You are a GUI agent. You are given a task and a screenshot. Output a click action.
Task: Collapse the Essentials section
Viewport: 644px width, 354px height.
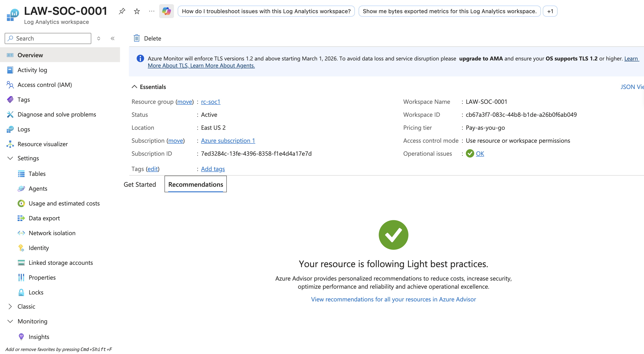pos(134,87)
